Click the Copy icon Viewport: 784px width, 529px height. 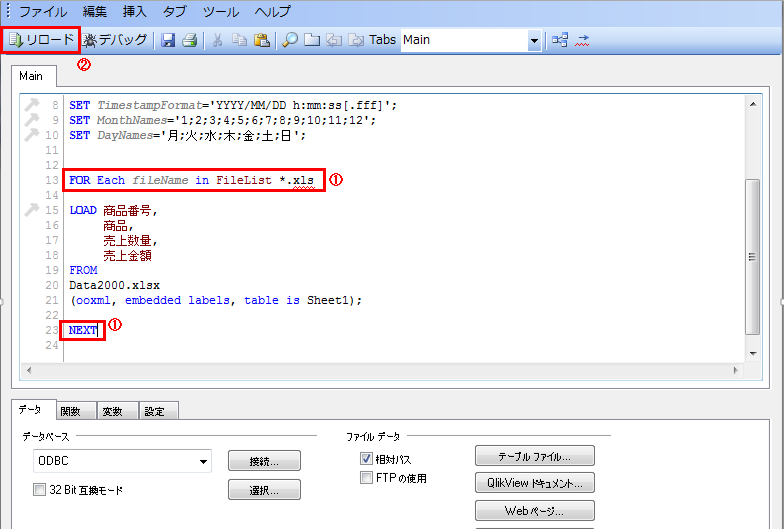tap(240, 40)
